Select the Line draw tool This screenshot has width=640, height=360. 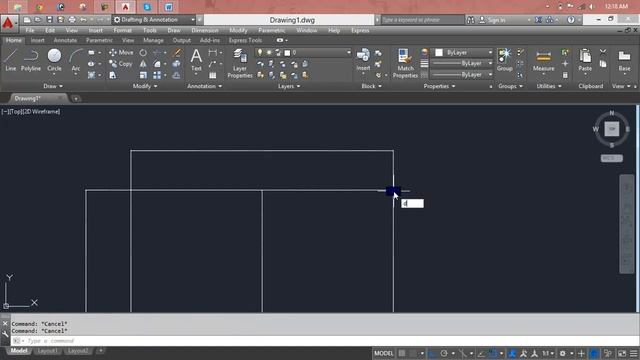11,60
